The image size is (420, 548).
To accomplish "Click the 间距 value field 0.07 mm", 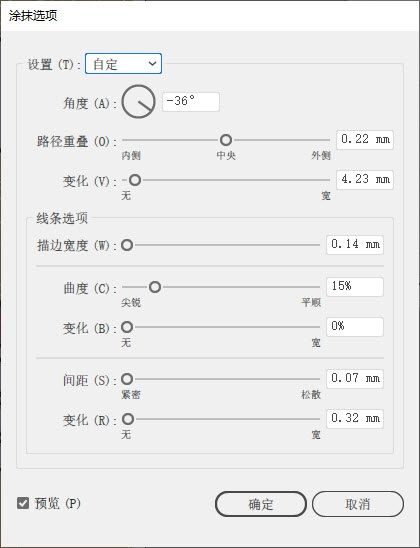I will click(355, 378).
